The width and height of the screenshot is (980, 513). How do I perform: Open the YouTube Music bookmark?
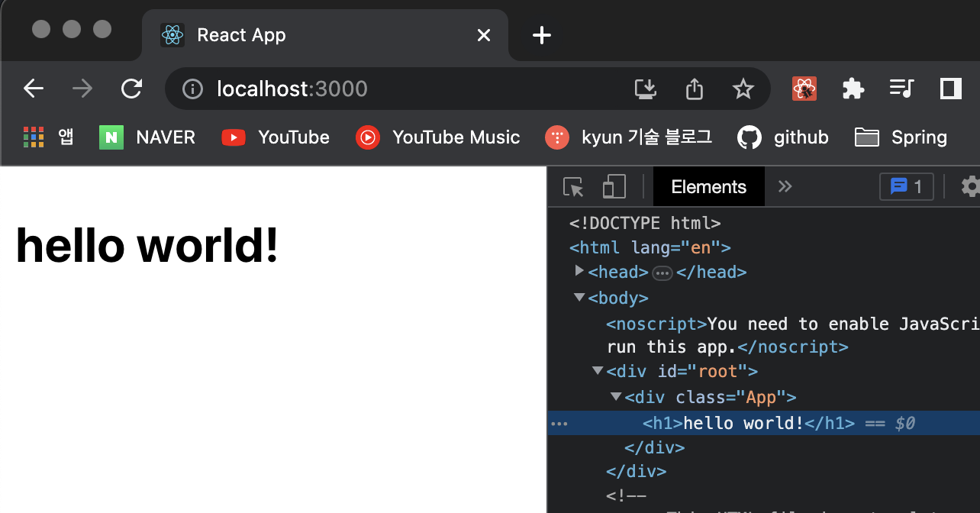point(438,137)
